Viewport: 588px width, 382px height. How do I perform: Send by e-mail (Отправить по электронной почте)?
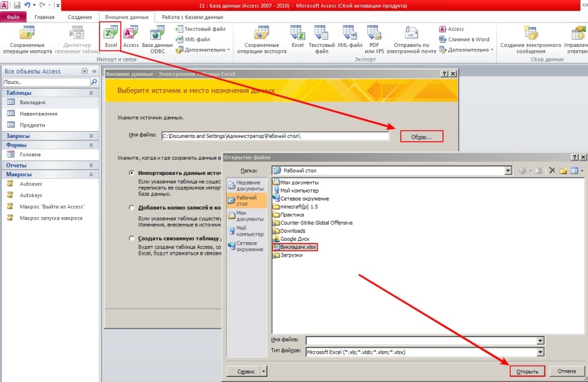coord(411,40)
